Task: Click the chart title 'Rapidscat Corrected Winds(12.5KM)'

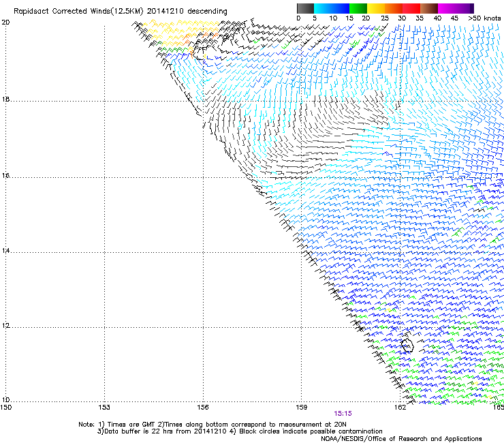Action: coord(78,12)
